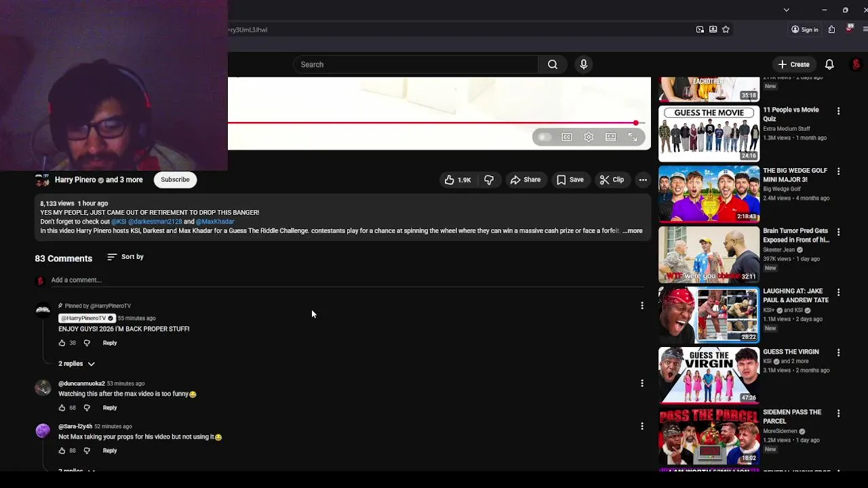Open Sidemen Pass The Parcel thumbnail
This screenshot has width=868, height=488.
click(x=709, y=435)
